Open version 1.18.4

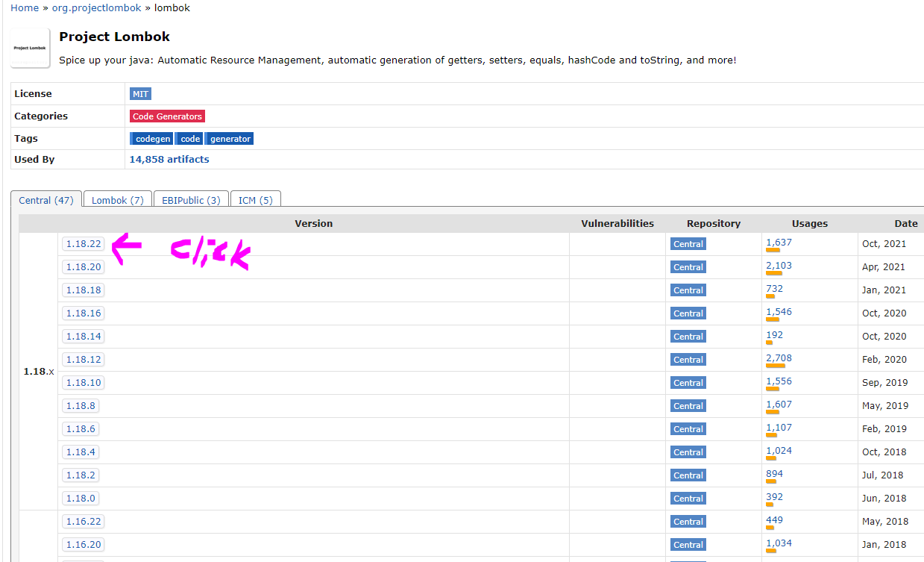81,452
